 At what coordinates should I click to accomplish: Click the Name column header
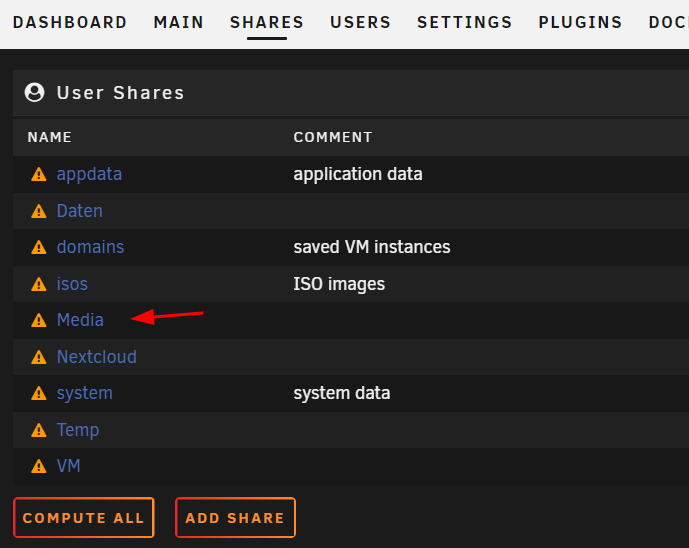[x=49, y=137]
